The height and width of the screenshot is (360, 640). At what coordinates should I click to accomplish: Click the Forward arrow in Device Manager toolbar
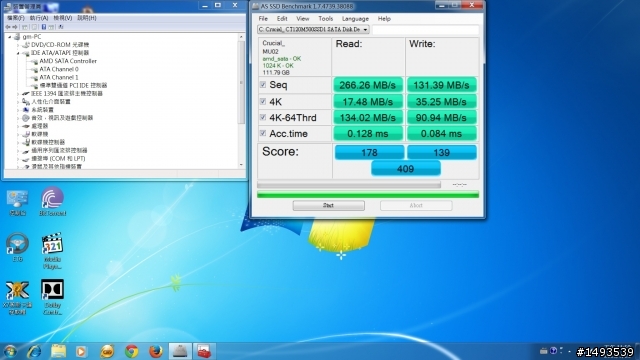tap(15, 27)
